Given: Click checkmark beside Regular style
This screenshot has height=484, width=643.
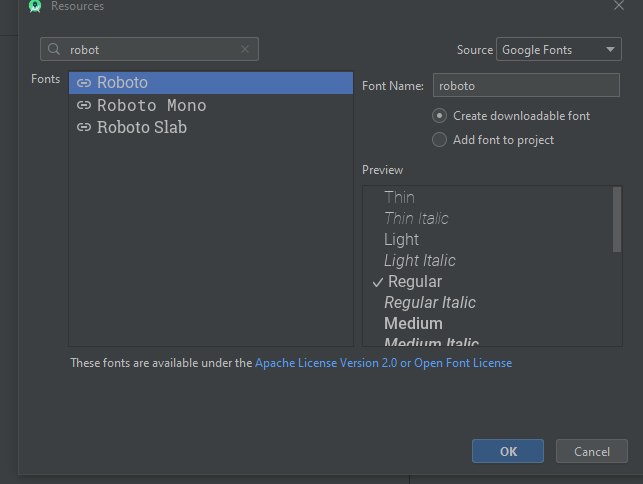Looking at the screenshot, I should (x=378, y=282).
